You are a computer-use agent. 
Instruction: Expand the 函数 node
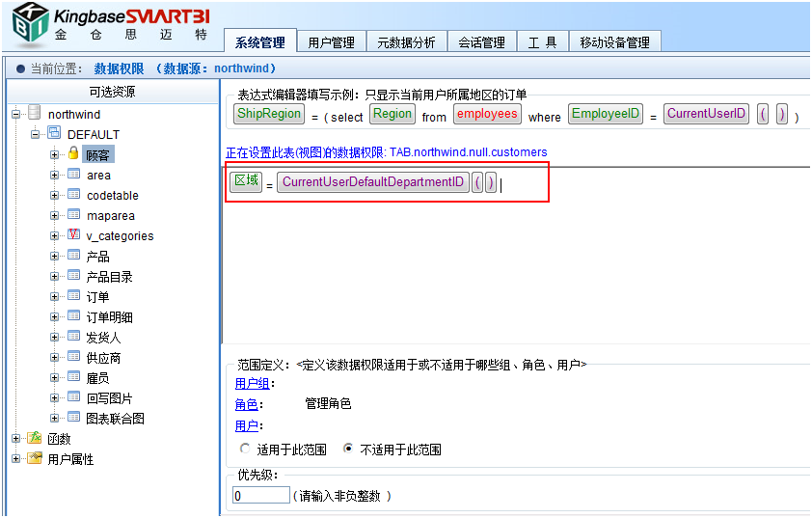16,438
